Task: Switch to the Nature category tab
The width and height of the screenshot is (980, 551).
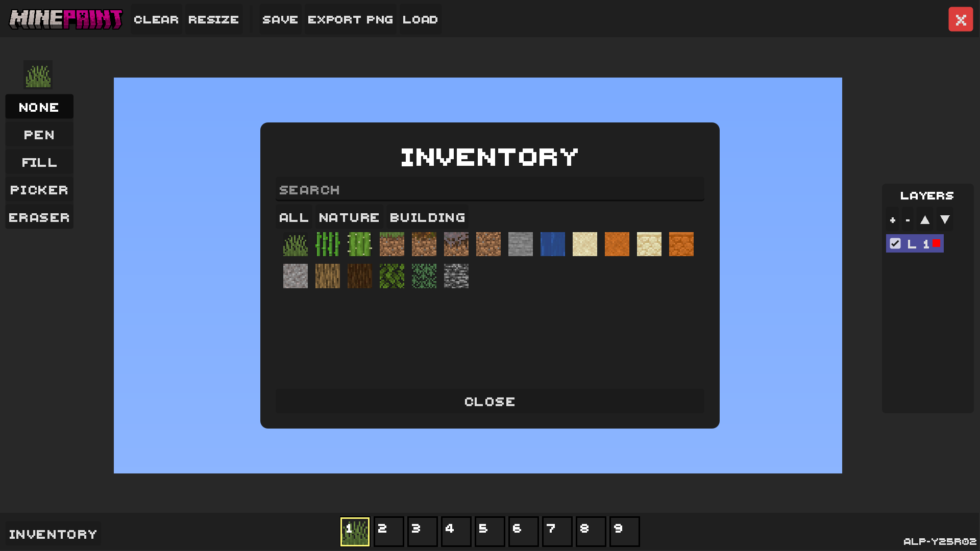Action: pyautogui.click(x=348, y=217)
